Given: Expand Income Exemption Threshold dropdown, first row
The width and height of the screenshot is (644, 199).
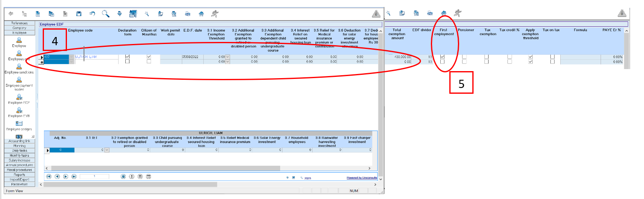Looking at the screenshot, I should click(x=228, y=57).
